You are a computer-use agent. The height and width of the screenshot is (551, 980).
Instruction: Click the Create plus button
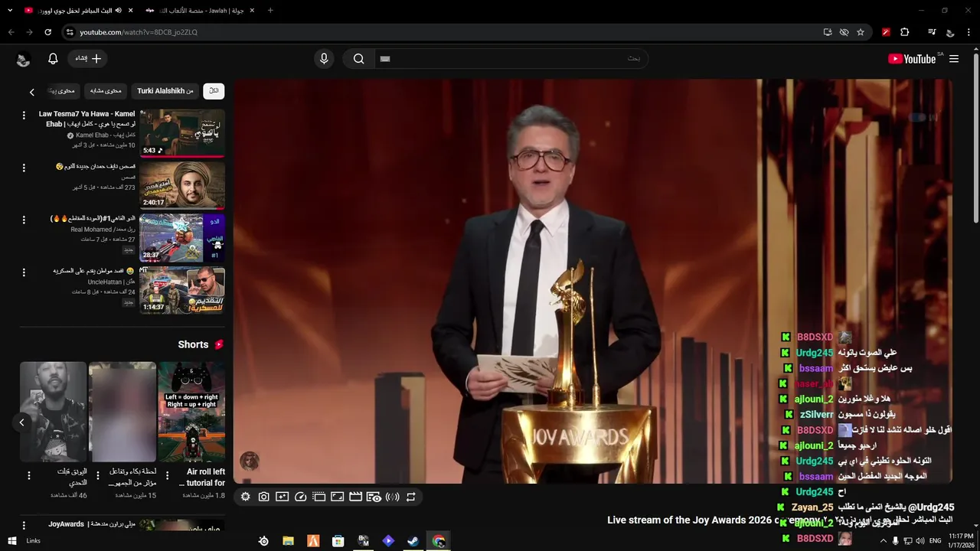tap(88, 59)
